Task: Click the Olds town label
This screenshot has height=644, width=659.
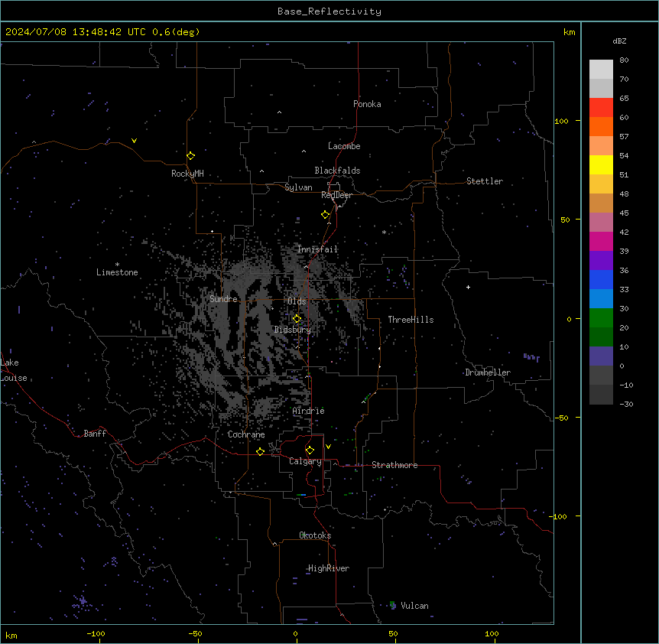Action: pyautogui.click(x=297, y=301)
